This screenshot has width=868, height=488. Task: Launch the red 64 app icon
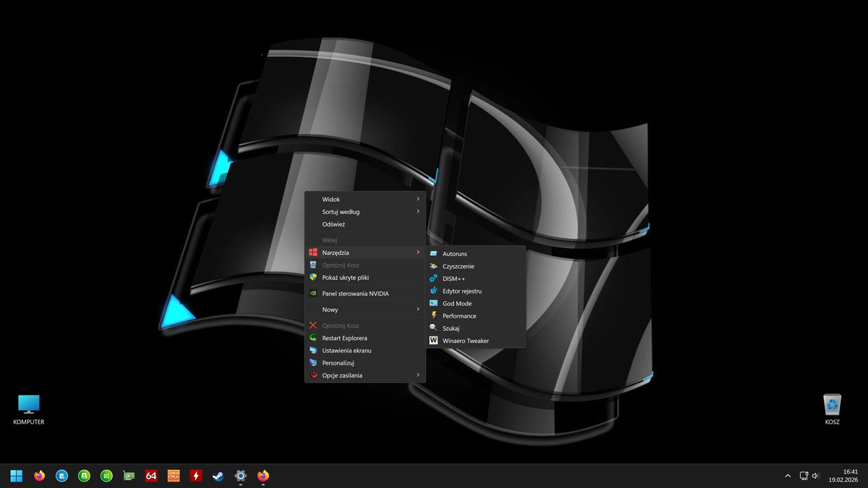151,476
